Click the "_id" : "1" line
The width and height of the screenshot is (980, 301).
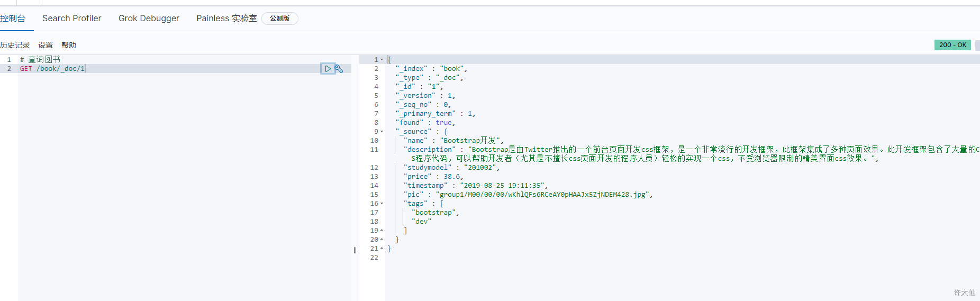click(419, 87)
